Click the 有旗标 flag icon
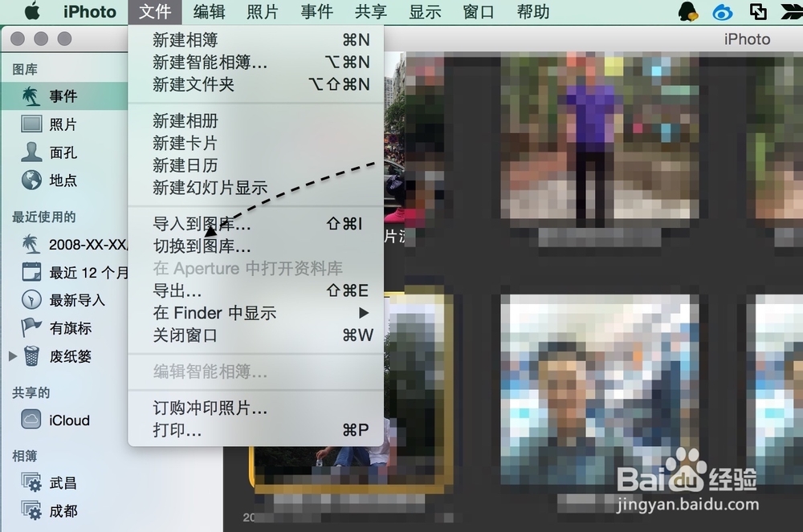The height and width of the screenshot is (532, 803). [31, 327]
